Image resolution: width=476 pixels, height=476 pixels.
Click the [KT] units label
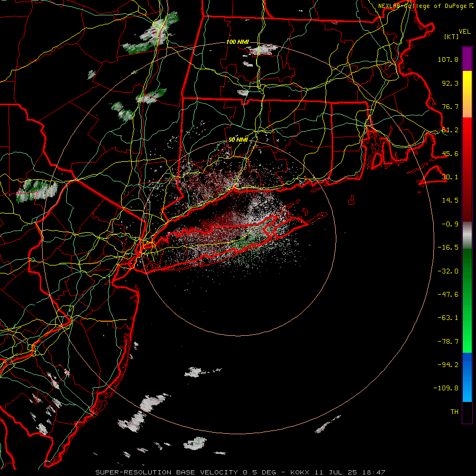point(452,36)
